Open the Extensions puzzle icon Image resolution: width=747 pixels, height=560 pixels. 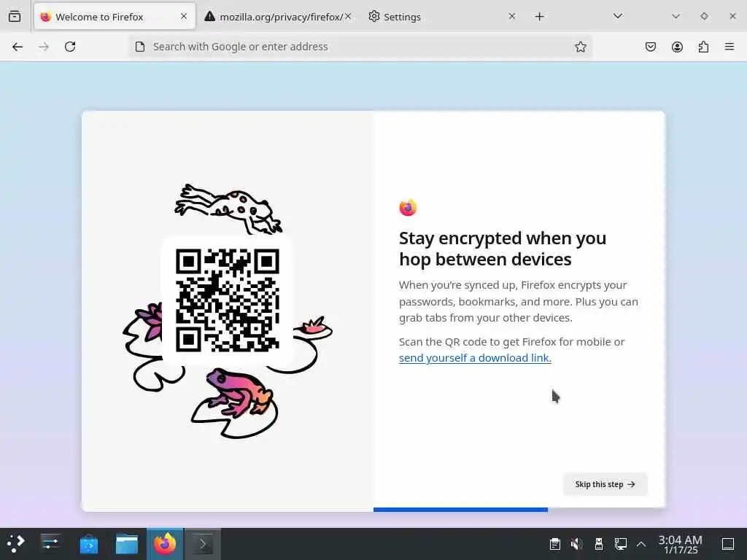704,47
